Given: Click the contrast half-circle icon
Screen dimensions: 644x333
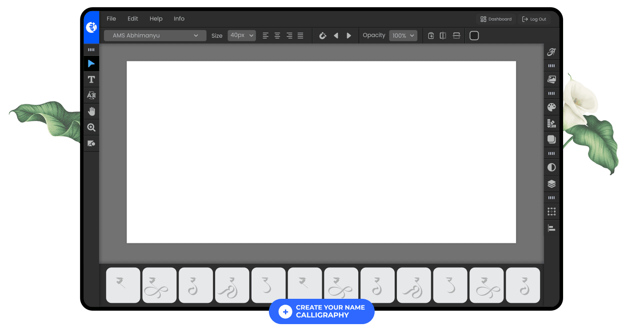Looking at the screenshot, I should point(552,167).
